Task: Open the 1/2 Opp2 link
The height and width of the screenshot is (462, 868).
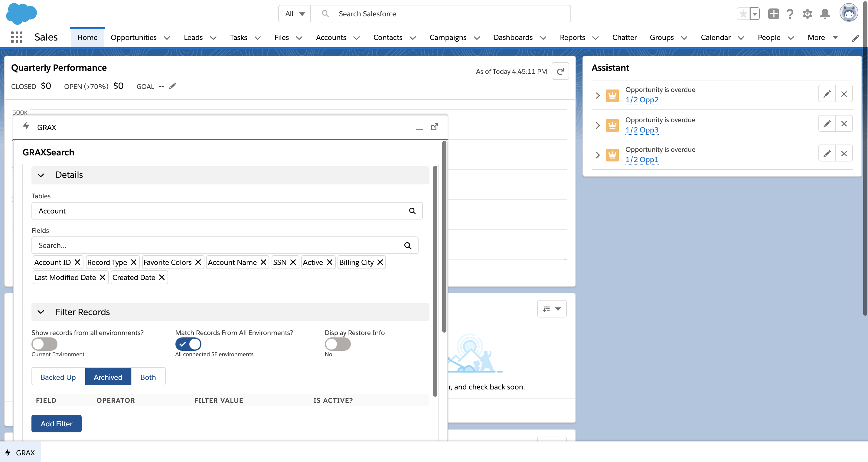Action: click(641, 100)
